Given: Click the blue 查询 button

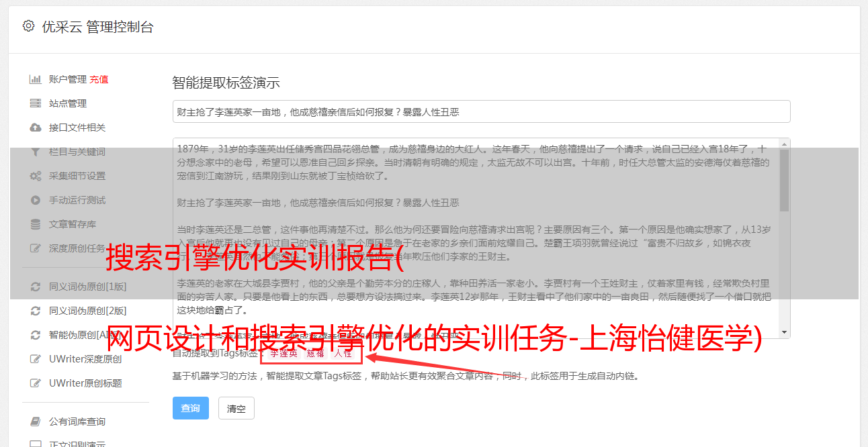Looking at the screenshot, I should tap(191, 408).
